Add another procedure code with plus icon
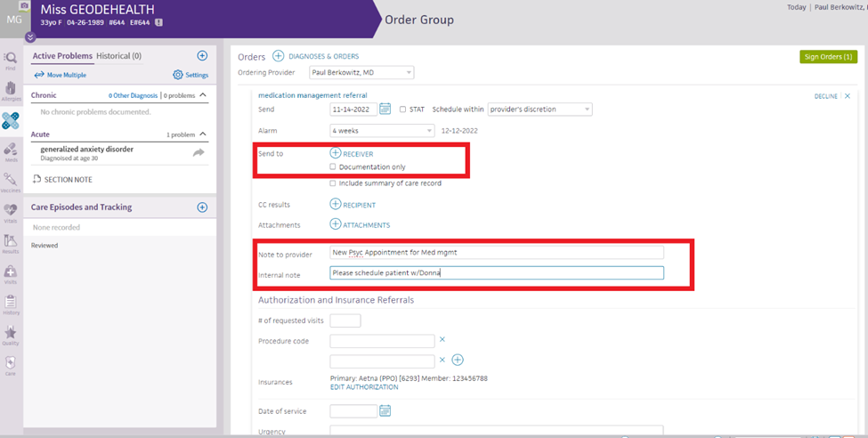The image size is (868, 438). tap(458, 360)
